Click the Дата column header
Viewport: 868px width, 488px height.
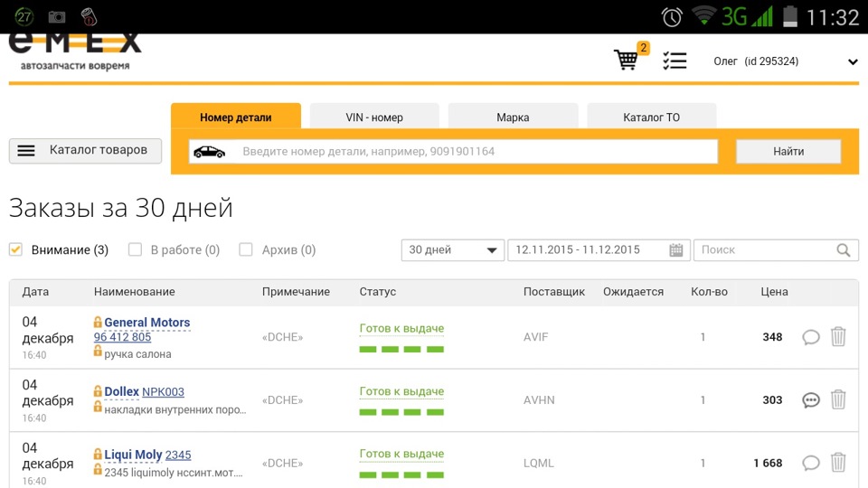[35, 292]
